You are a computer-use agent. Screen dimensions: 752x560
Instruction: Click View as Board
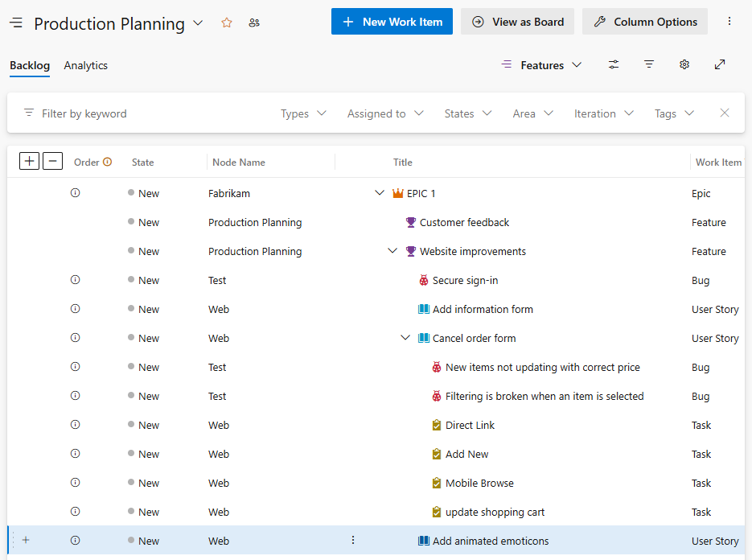click(517, 21)
